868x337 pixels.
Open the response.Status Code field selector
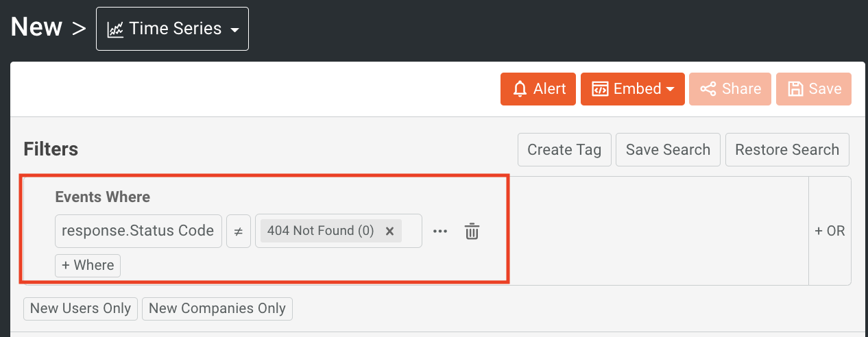[x=138, y=231]
